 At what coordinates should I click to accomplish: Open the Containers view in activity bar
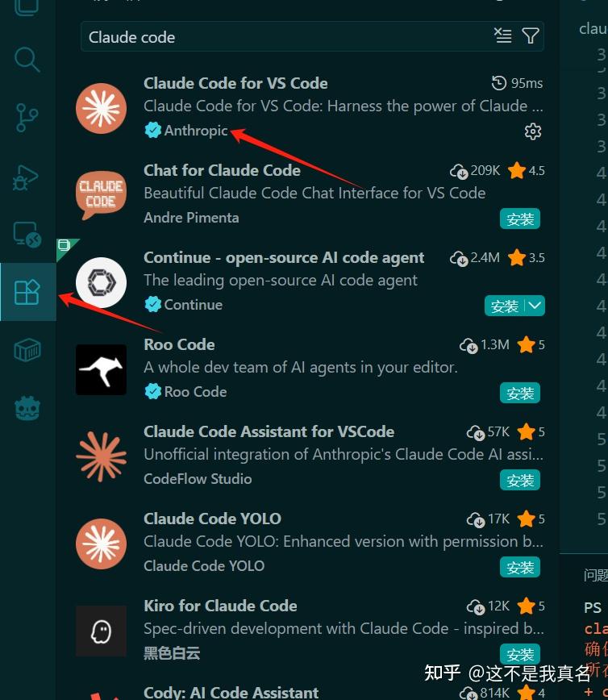[x=27, y=349]
